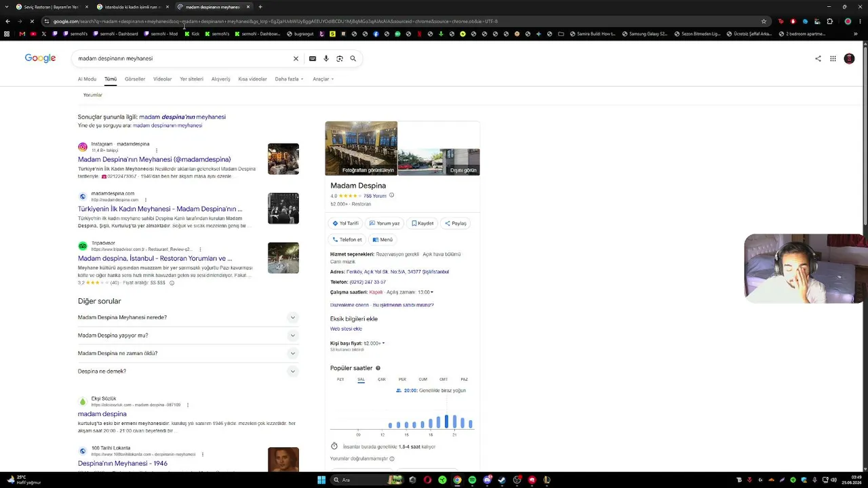Click the Paylaş button

point(456,223)
